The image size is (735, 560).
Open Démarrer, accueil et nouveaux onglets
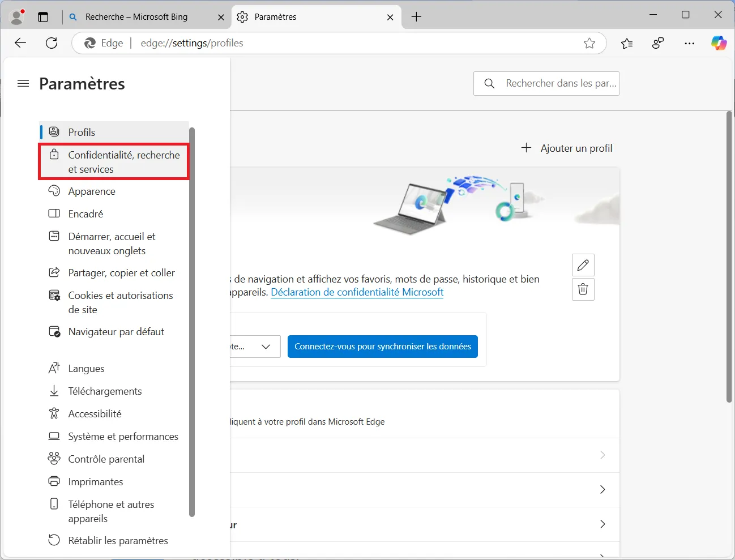(114, 243)
